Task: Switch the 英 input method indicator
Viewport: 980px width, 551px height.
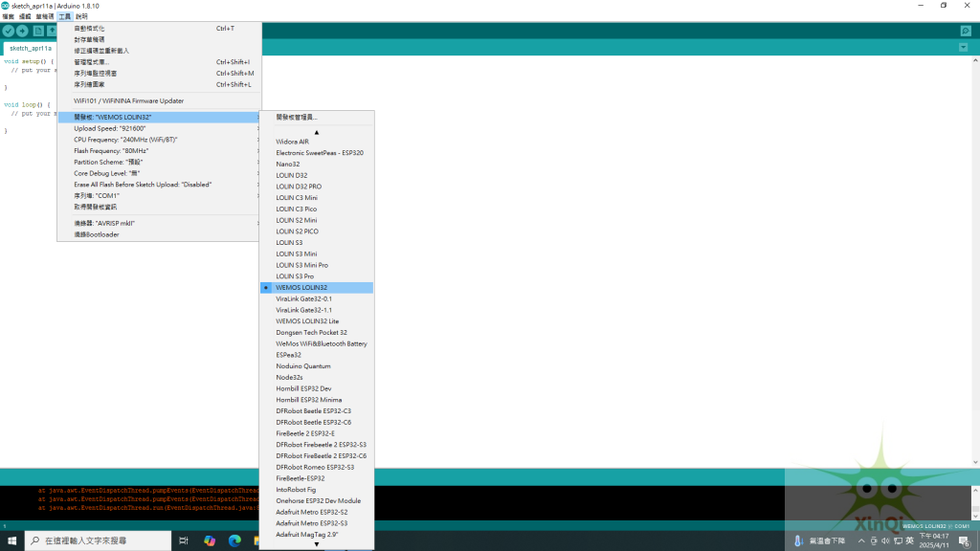Action: [909, 541]
